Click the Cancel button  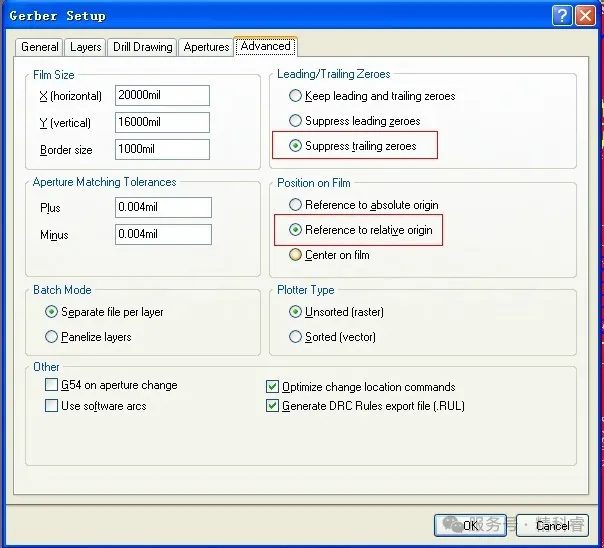click(x=552, y=525)
